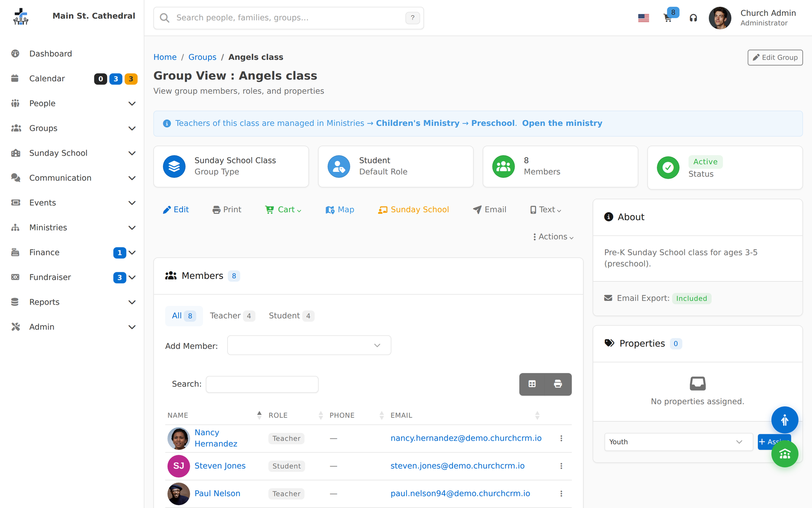Go to Groups via breadcrumb
The height and width of the screenshot is (508, 812).
click(202, 57)
